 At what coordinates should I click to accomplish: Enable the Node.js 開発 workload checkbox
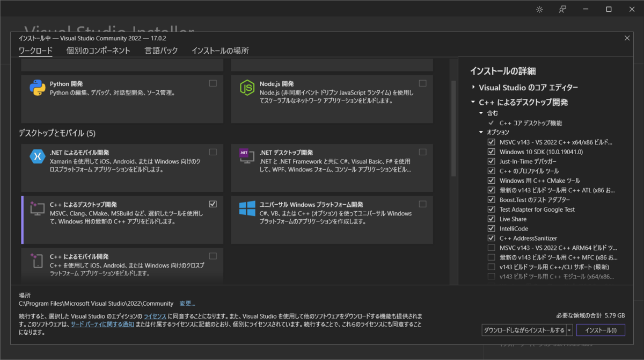point(423,83)
